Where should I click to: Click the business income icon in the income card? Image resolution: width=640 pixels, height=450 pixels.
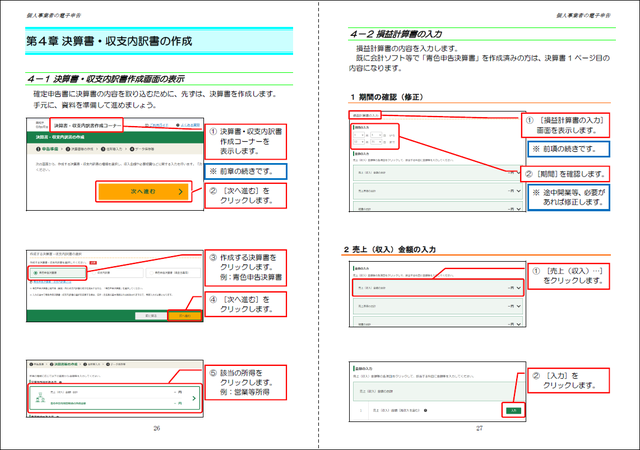(40, 397)
